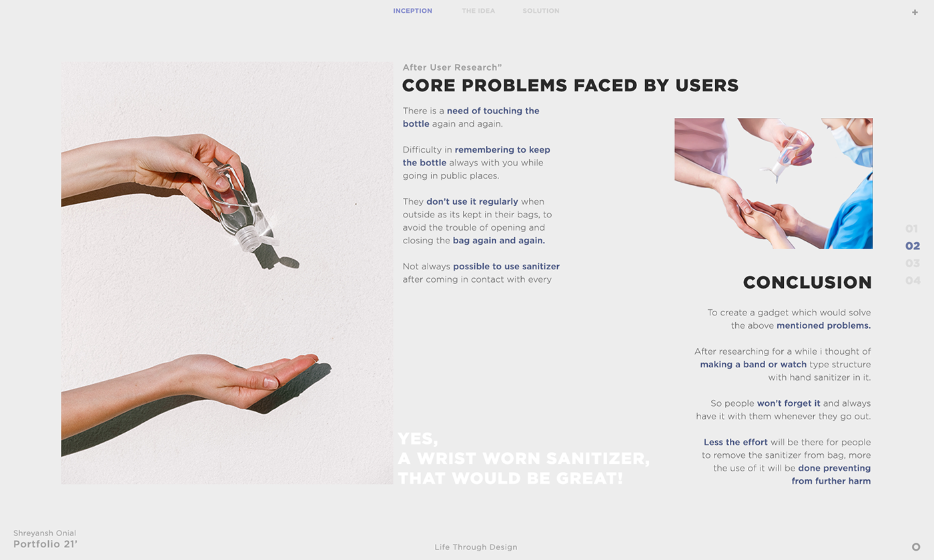Open the hand sanitizer bottle photo
This screenshot has width=934, height=560.
[x=227, y=273]
